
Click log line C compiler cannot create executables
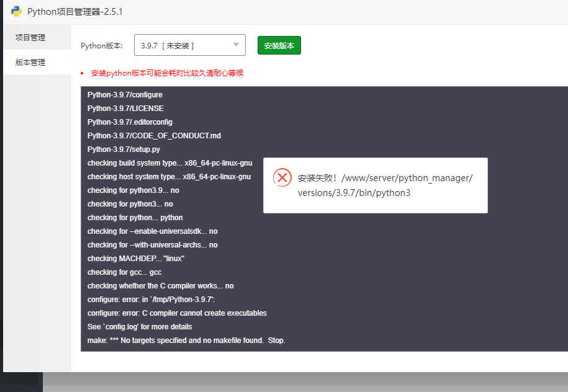tap(177, 313)
